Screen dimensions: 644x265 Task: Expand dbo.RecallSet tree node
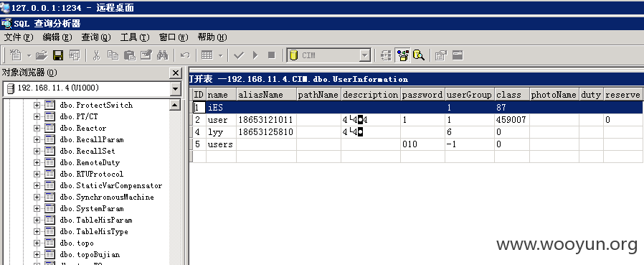click(x=37, y=151)
